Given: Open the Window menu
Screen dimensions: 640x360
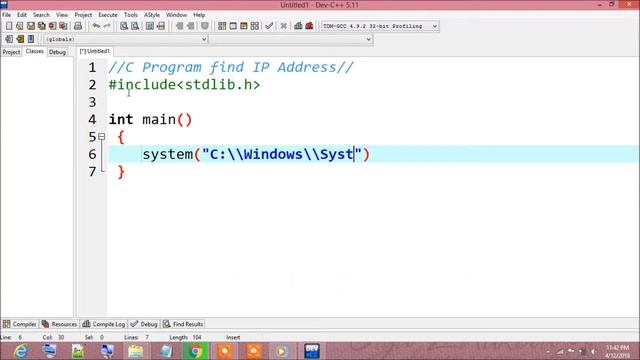Looking at the screenshot, I should (176, 15).
